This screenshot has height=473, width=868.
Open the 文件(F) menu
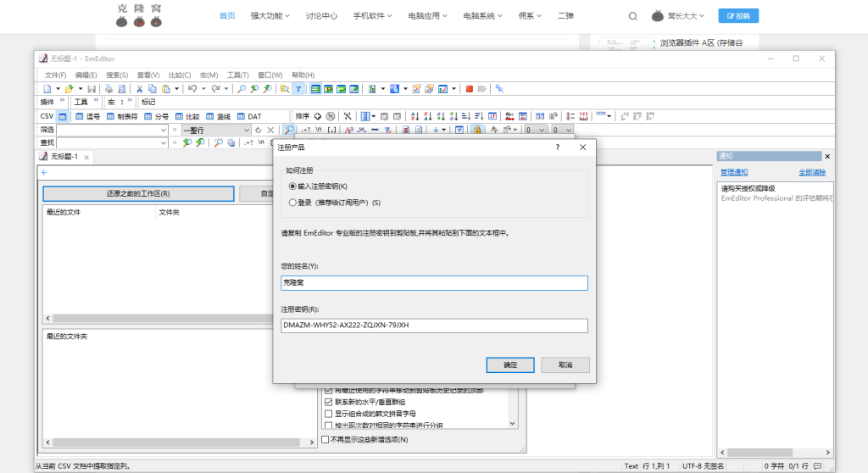[55, 75]
